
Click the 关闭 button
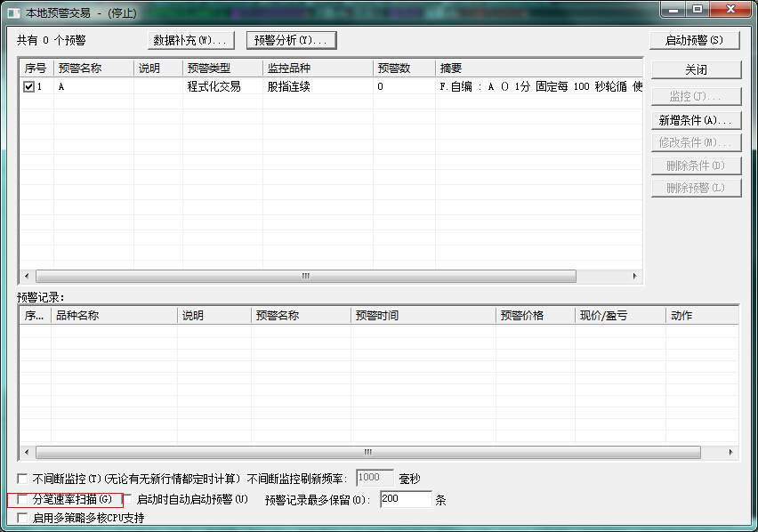point(696,69)
